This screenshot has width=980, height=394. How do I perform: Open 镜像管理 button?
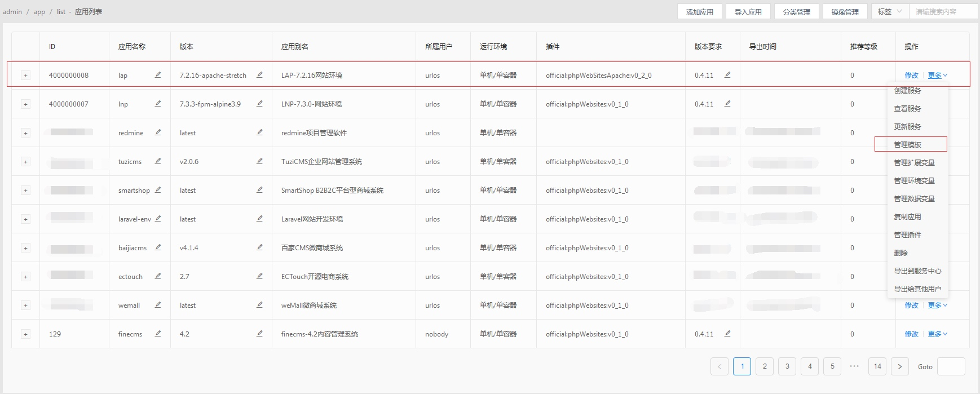click(845, 11)
